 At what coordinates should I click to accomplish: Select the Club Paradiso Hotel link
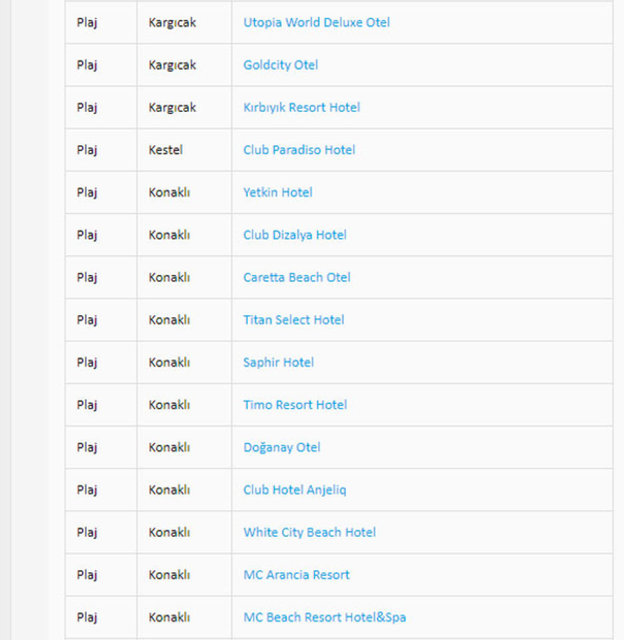click(299, 150)
